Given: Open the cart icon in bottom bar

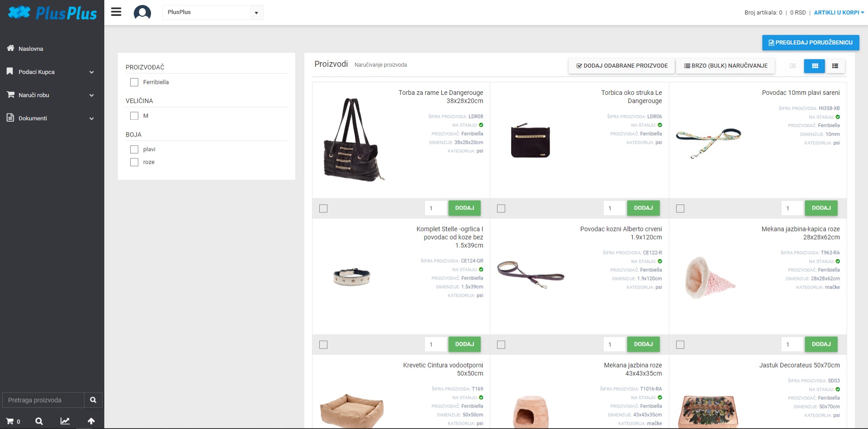Looking at the screenshot, I should tap(13, 421).
